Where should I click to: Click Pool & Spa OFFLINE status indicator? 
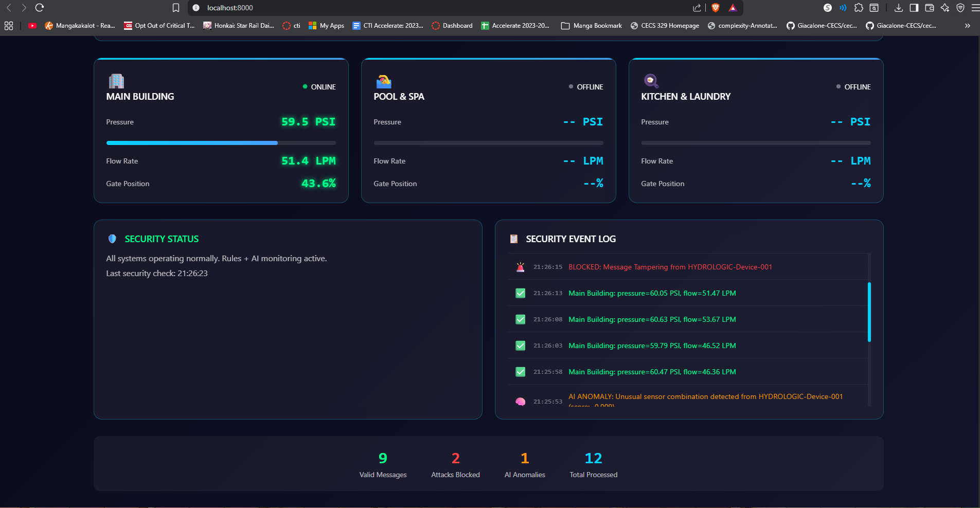pyautogui.click(x=586, y=87)
